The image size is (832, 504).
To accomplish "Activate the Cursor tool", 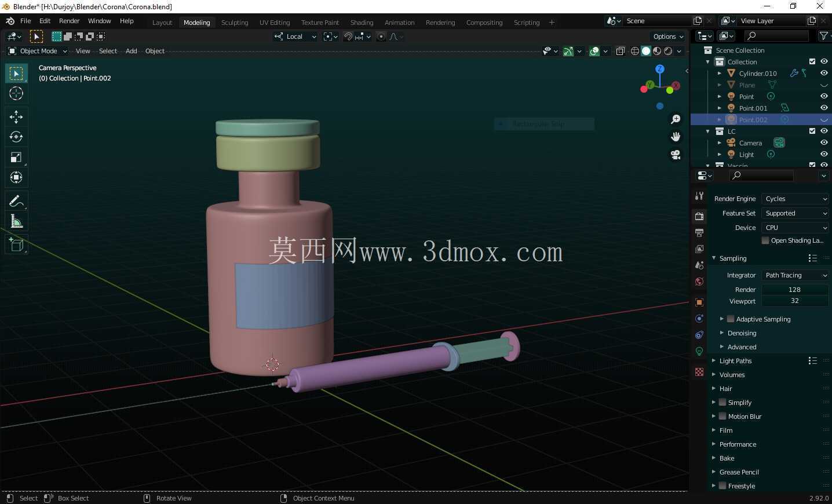I will 16,93.
